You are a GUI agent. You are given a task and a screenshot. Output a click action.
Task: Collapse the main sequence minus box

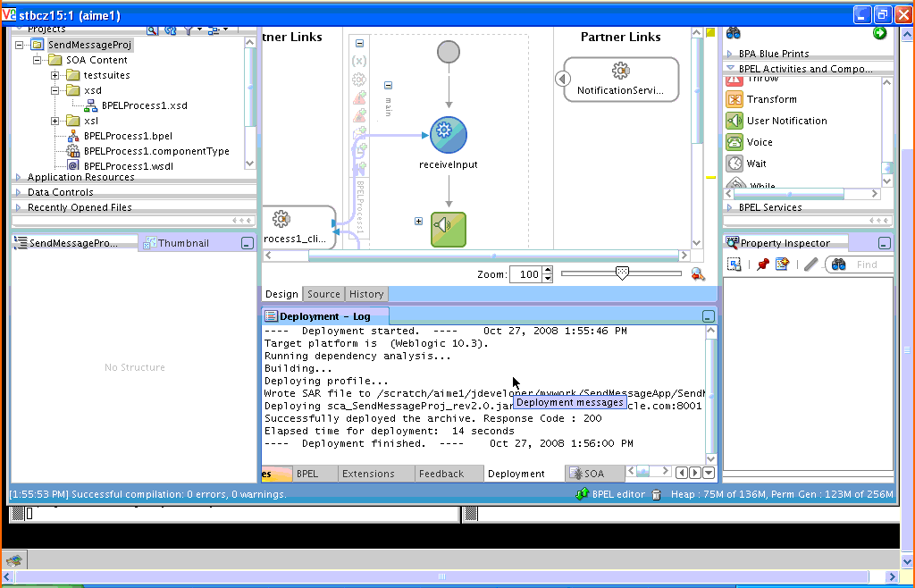[388, 85]
